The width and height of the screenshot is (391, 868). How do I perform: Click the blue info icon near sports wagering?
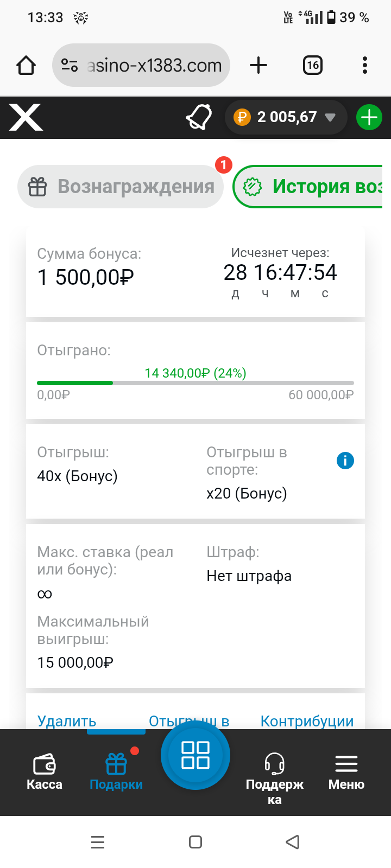click(345, 461)
